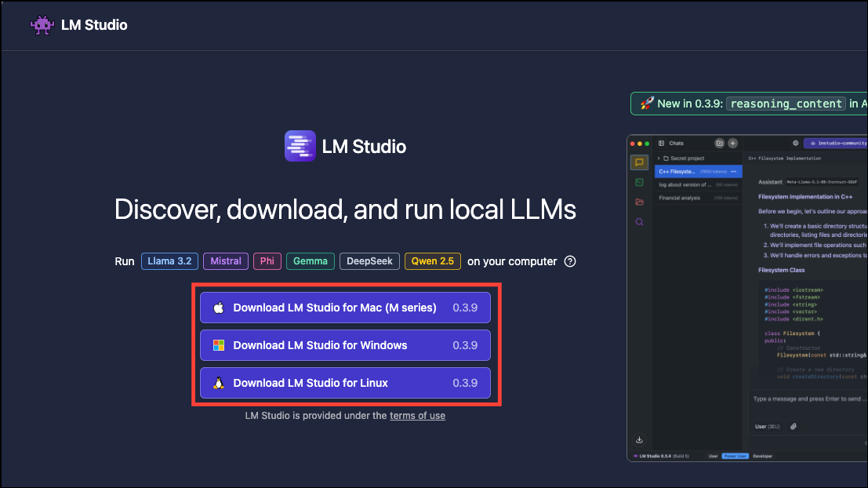The width and height of the screenshot is (868, 488).
Task: Click the Meta-Llama-3.1-8B-Instruct model badge
Action: pos(822,182)
